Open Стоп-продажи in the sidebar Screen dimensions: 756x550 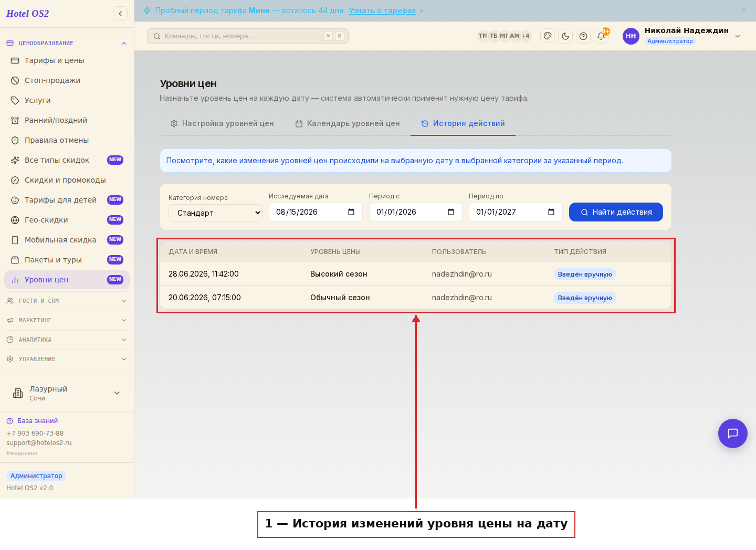click(x=67, y=80)
